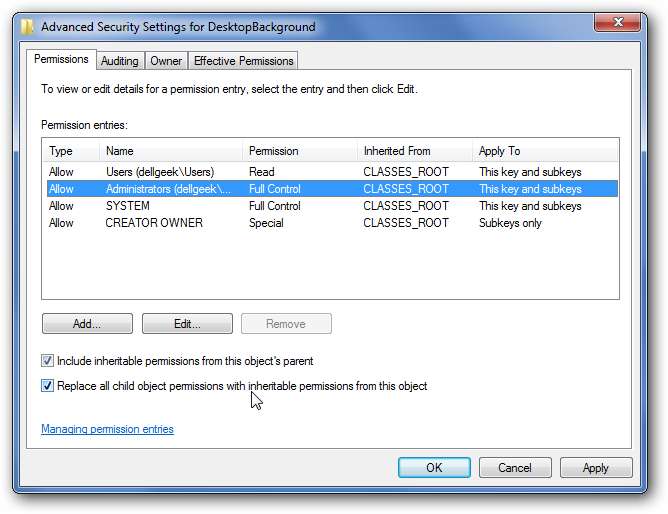
Task: Toggle Include inheritable permissions checkbox
Action: click(48, 361)
